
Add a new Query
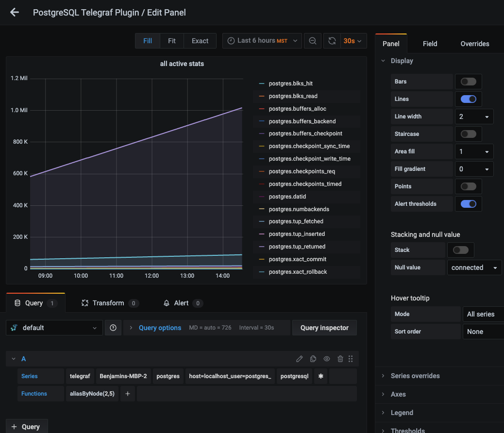(27, 427)
